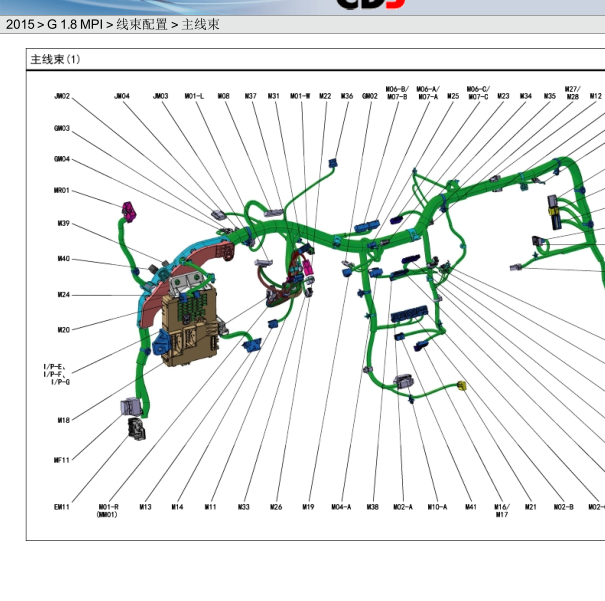Click the magenta connector in harness center
Viewport: 605px width, 601px height.
pyautogui.click(x=307, y=266)
